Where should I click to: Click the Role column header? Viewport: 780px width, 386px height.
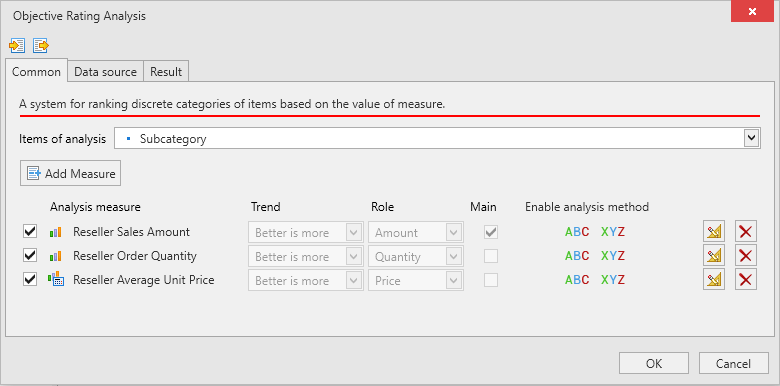click(382, 206)
